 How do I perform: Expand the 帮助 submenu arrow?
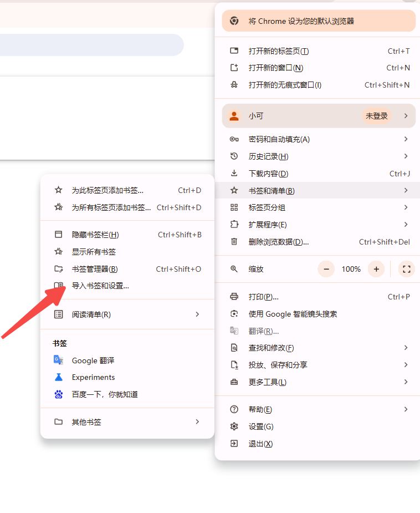tap(406, 409)
